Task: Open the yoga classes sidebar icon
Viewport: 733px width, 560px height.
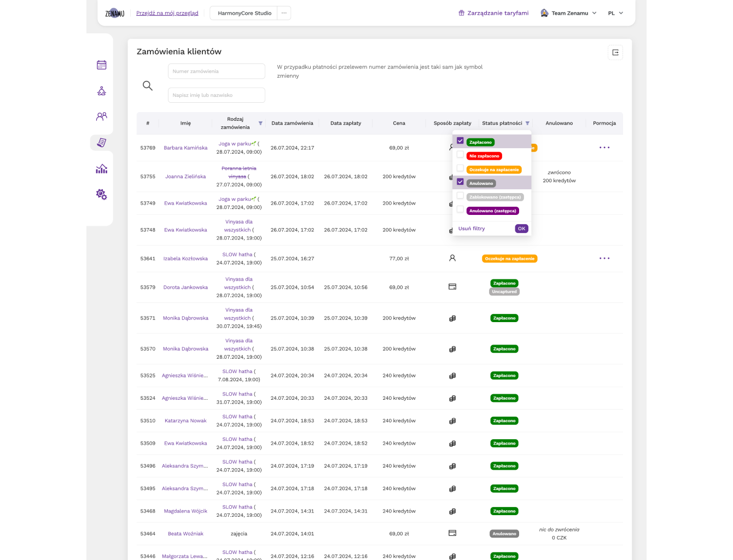Action: coord(102,91)
